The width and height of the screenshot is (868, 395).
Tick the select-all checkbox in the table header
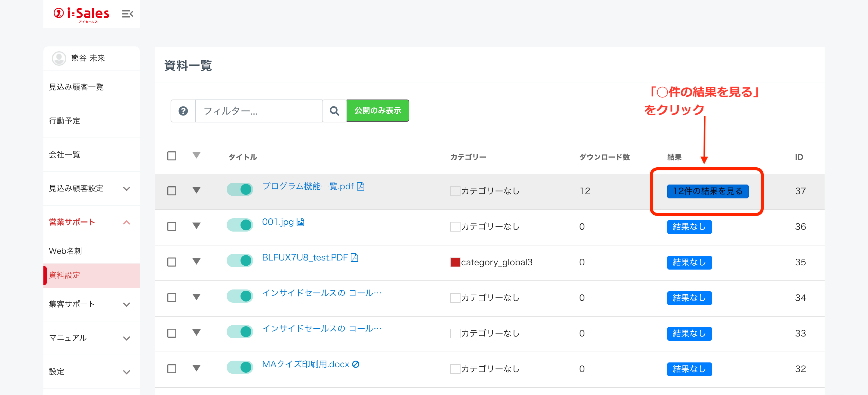[172, 156]
